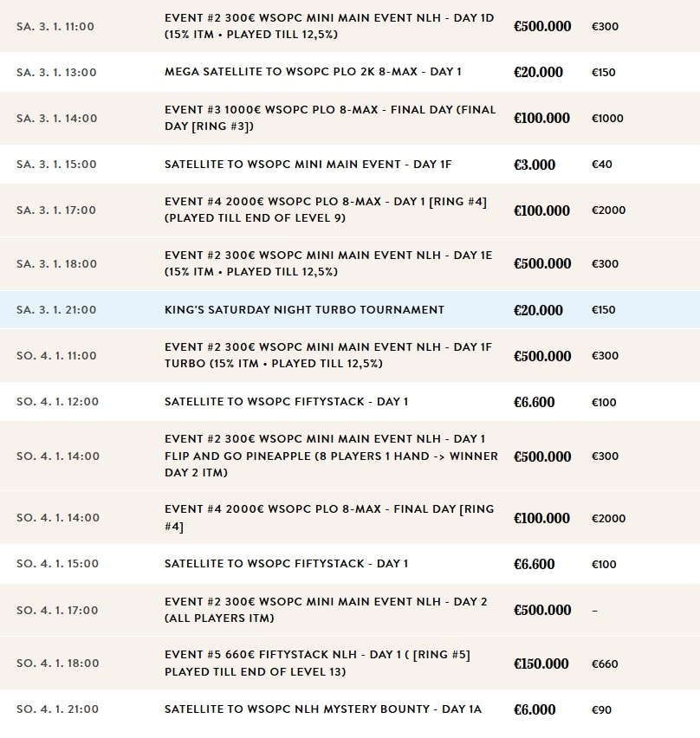Image resolution: width=700 pixels, height=738 pixels.
Task: Click Mega Satellite to WSOPC PLO 2K
Action: (313, 72)
